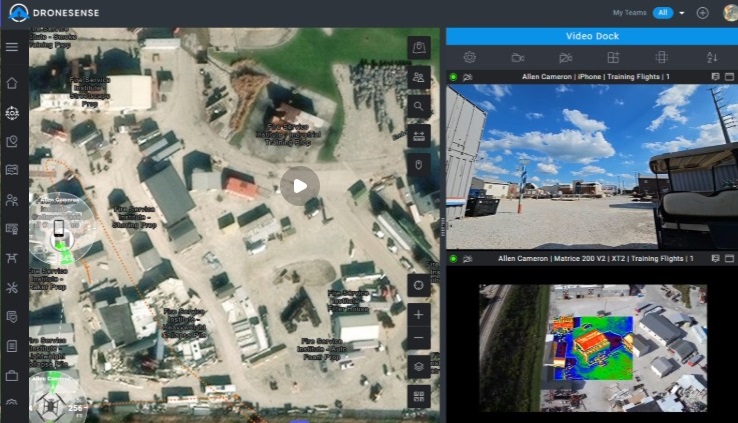Click the video dock divider handle

coord(443,226)
